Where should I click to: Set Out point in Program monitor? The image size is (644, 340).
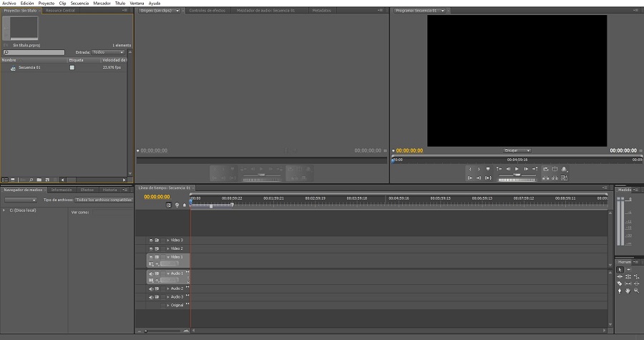(x=479, y=169)
